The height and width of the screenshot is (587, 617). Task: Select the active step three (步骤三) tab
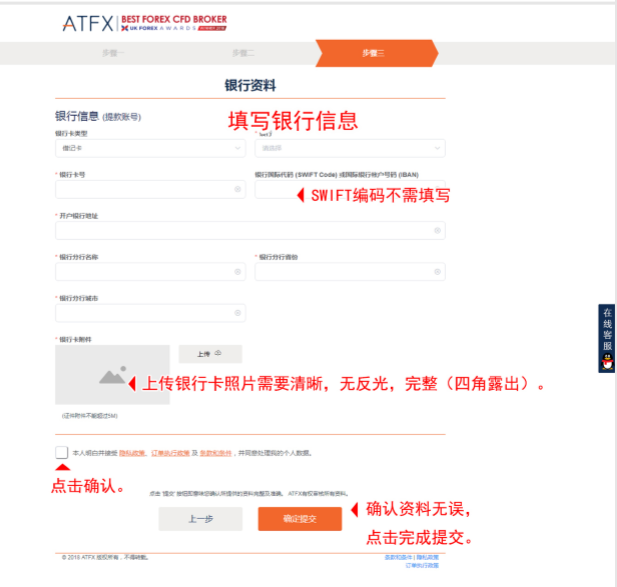[377, 53]
